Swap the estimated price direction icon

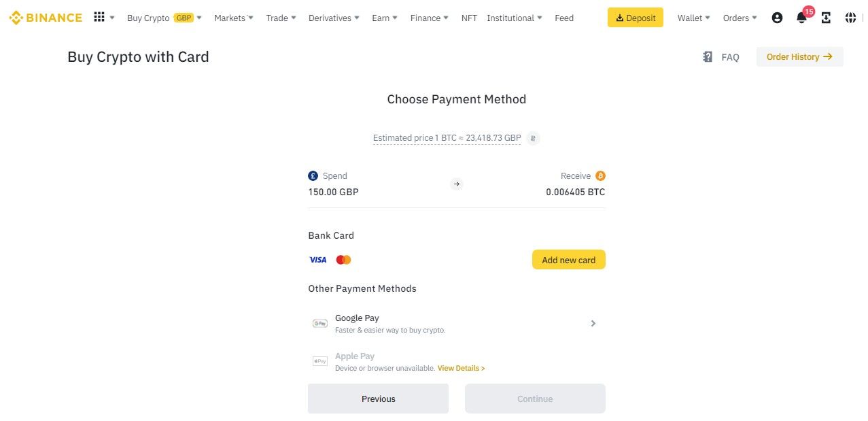click(x=534, y=138)
